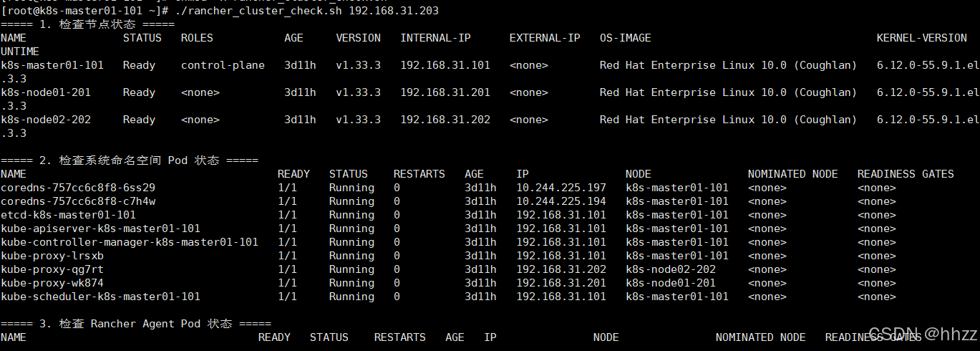Click pod etcd-k8s-master01-101

point(68,215)
